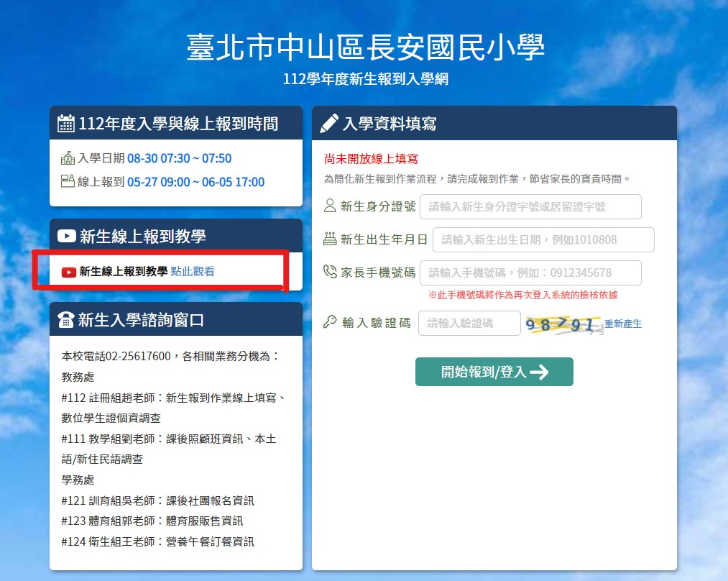Click the school building icon beside 入學日期

[x=68, y=158]
